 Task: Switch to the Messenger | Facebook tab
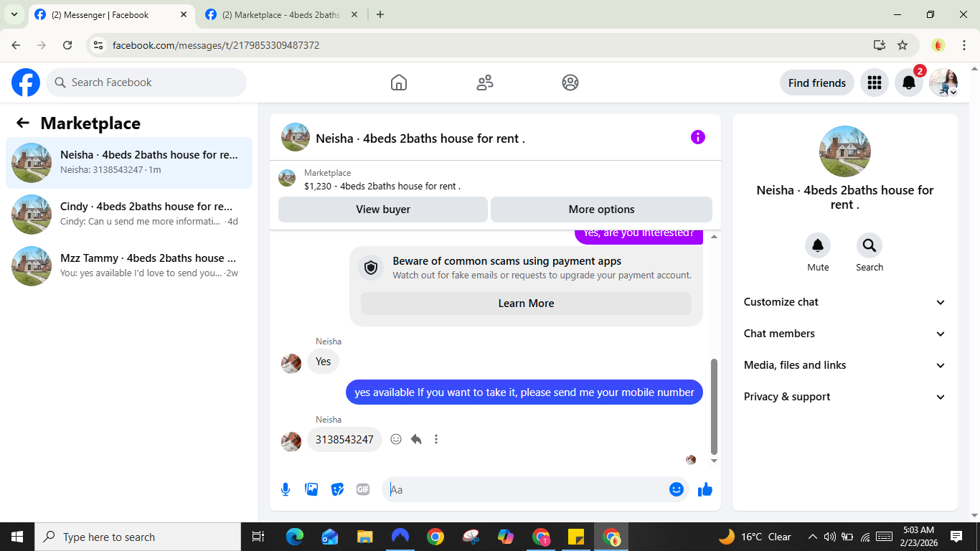(111, 14)
